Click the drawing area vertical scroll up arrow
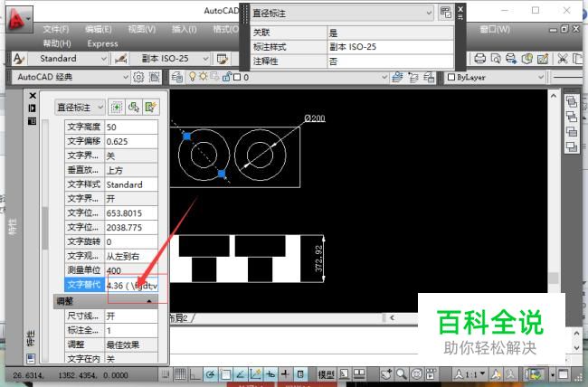 554,97
